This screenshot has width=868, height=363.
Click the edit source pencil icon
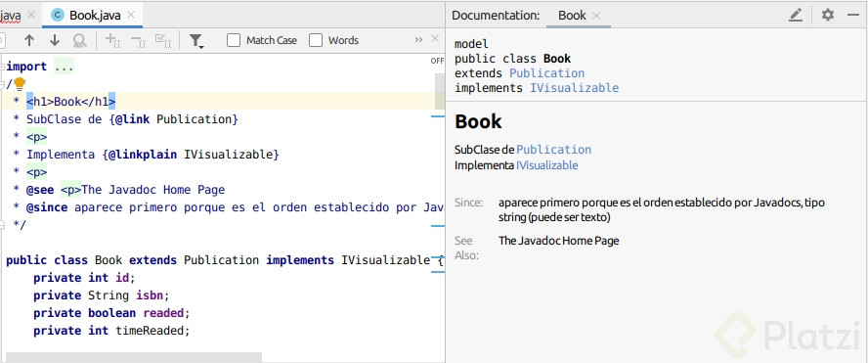(x=796, y=15)
